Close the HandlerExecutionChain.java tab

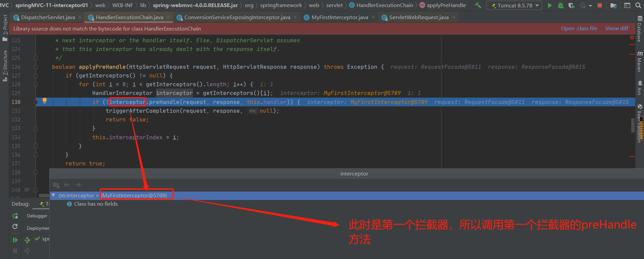pos(168,17)
